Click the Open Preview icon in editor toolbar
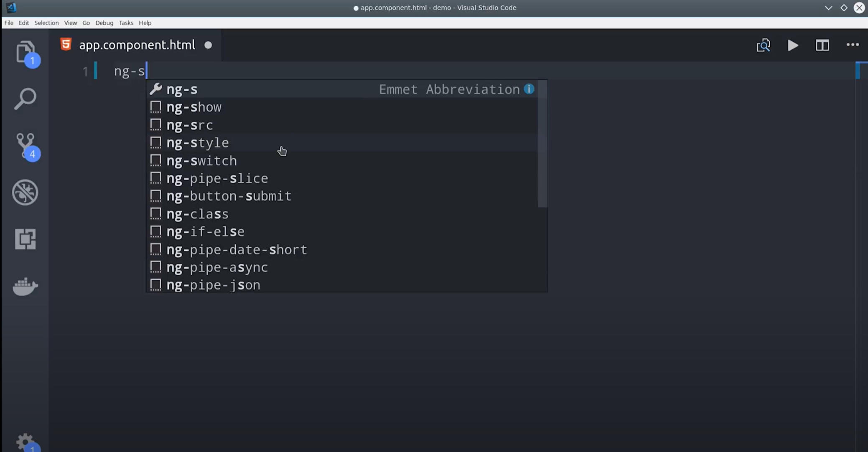 point(763,45)
